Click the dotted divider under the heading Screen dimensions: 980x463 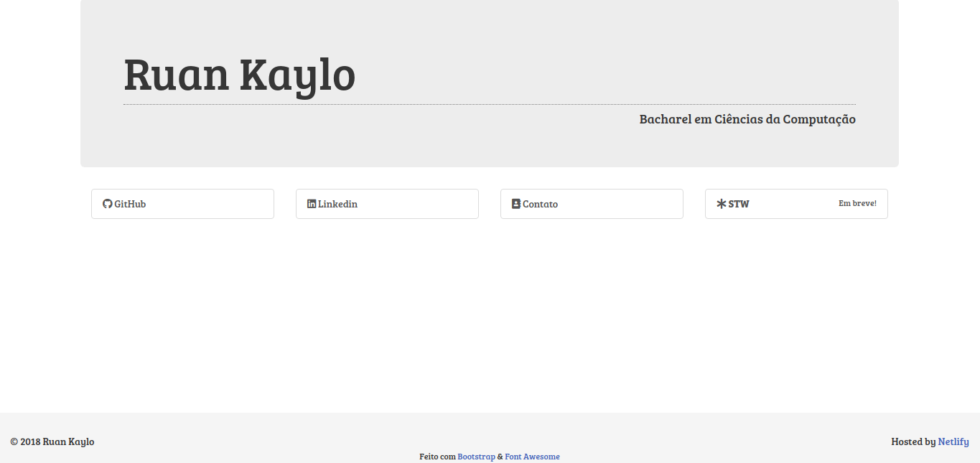pos(489,104)
